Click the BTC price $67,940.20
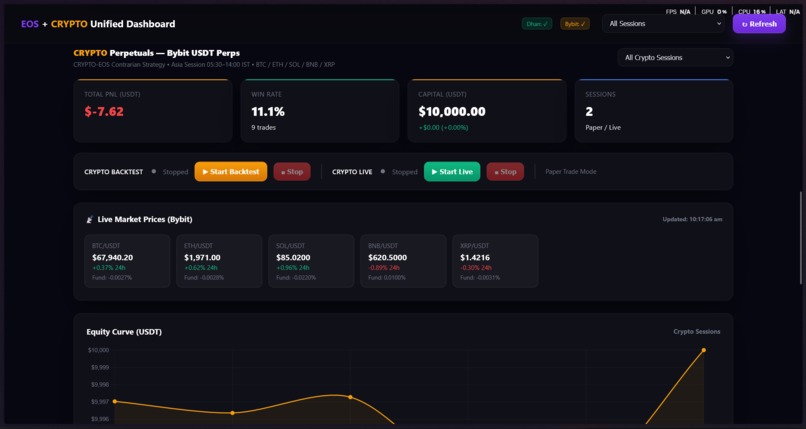Screen dimensions: 806x429 [113, 257]
